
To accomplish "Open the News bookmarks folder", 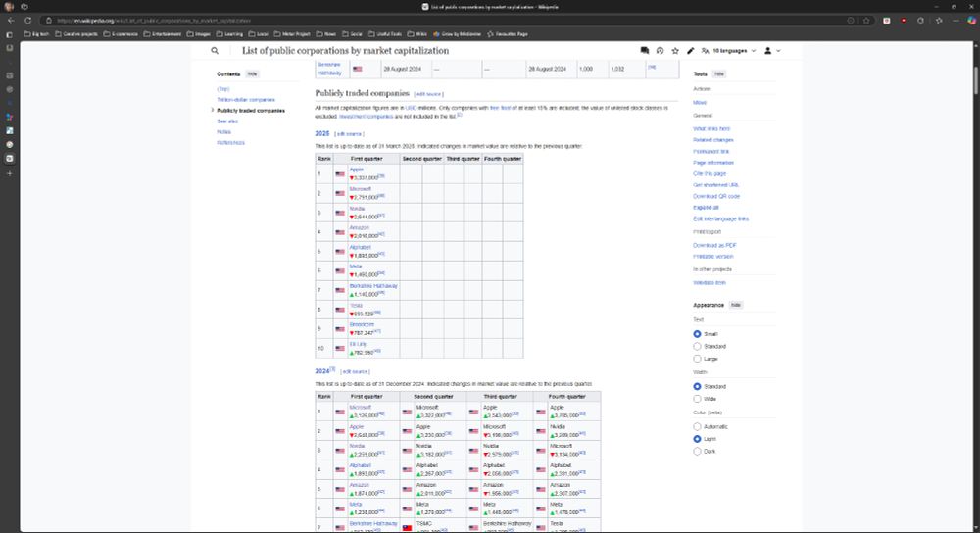I will [x=326, y=34].
